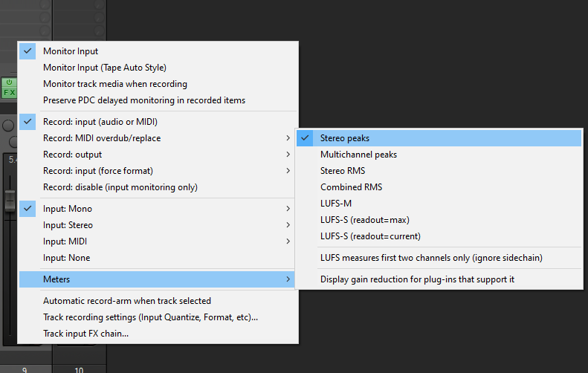Screen dimensions: 588x373
Task: Select Record: input (audio or MIDI)
Action: (100, 122)
